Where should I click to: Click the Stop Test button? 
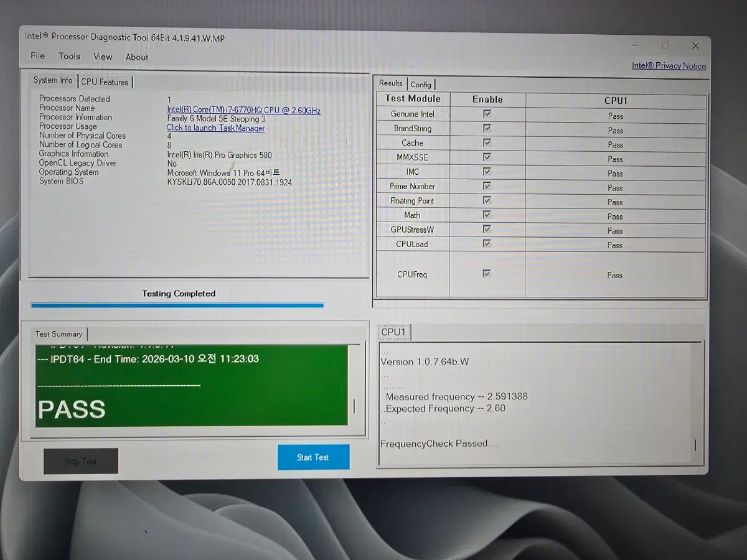point(81,461)
